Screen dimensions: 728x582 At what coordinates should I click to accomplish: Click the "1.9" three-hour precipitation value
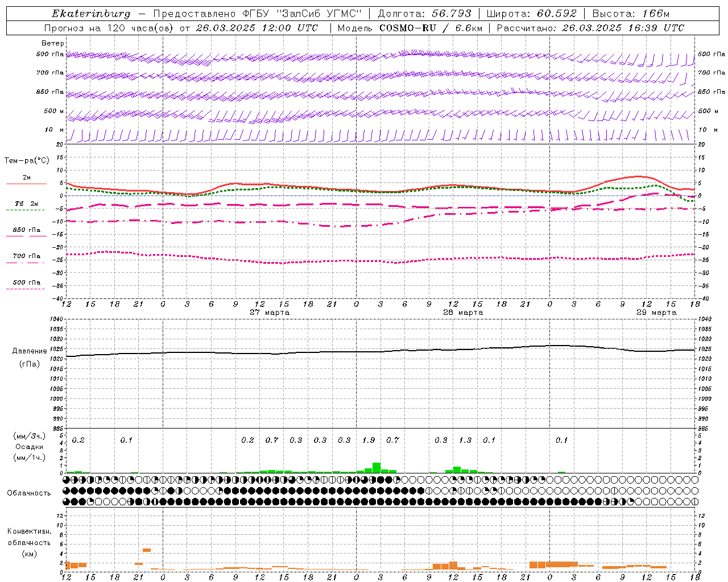pos(369,440)
